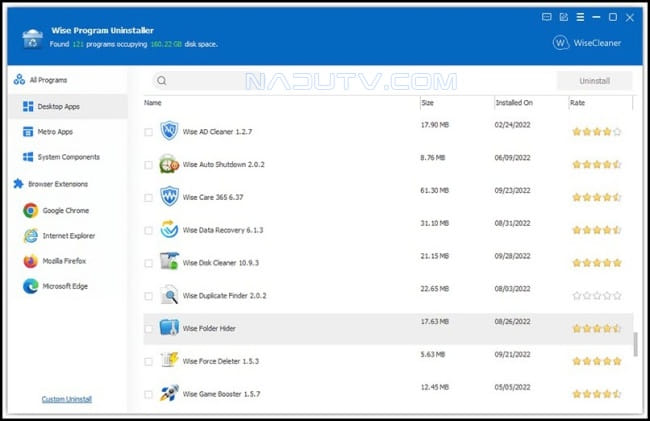
Task: Open the feedback message icon in title bar
Action: click(547, 17)
